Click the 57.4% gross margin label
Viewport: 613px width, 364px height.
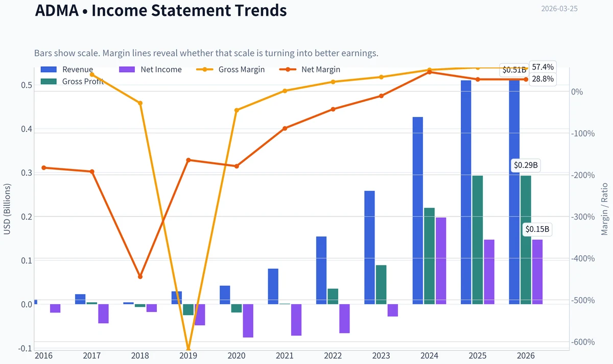543,67
